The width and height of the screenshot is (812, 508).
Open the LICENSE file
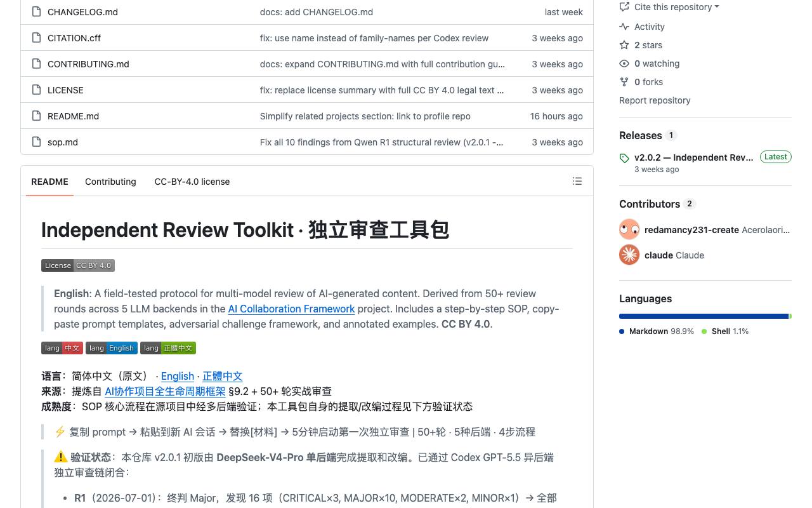click(x=65, y=90)
